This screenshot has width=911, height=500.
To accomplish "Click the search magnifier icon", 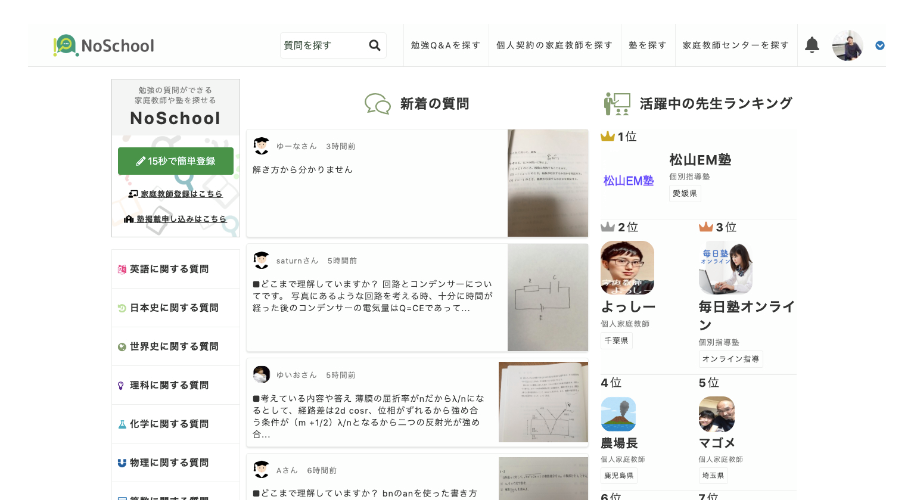I will [375, 45].
